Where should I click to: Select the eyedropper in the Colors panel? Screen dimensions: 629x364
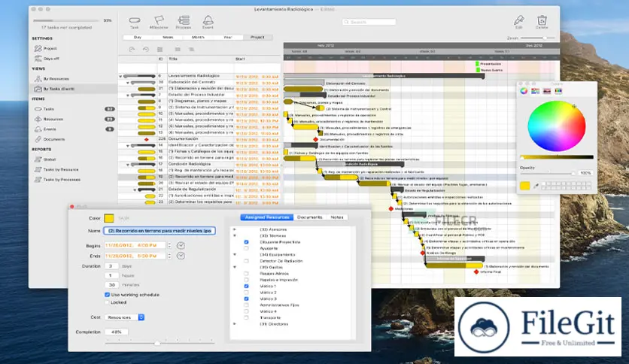click(536, 186)
